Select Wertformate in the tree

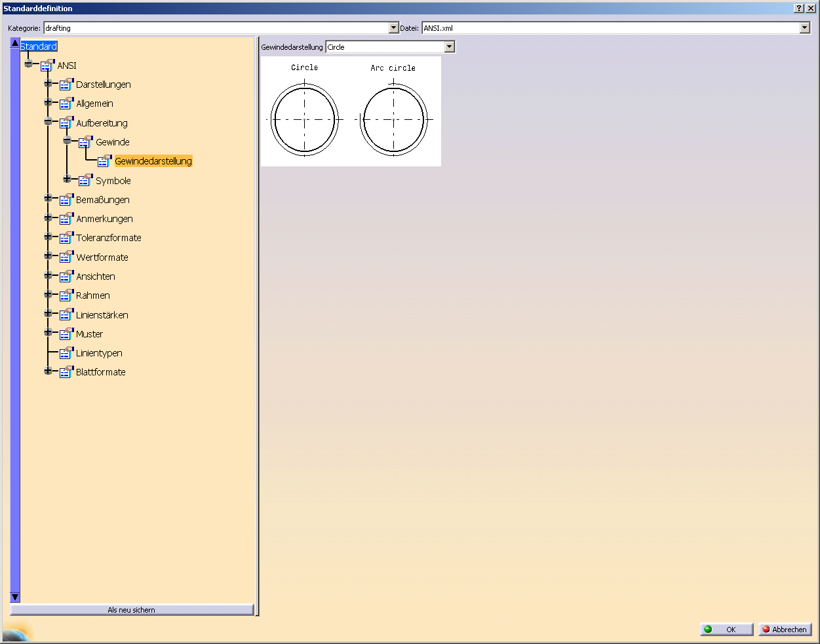[x=102, y=257]
